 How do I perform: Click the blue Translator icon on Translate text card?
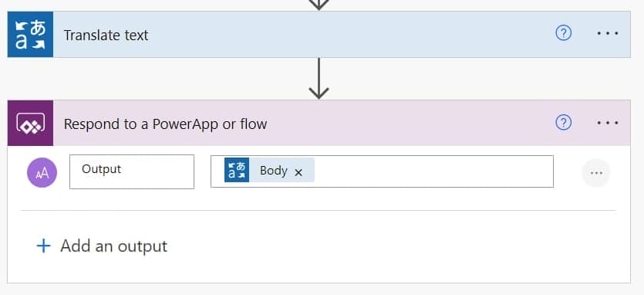pos(30,34)
